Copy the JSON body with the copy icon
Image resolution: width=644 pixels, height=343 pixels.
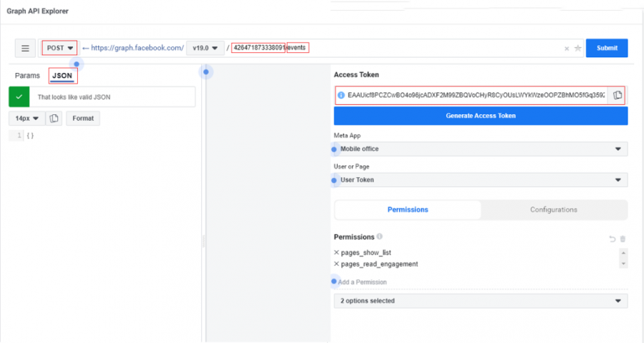[x=54, y=119]
